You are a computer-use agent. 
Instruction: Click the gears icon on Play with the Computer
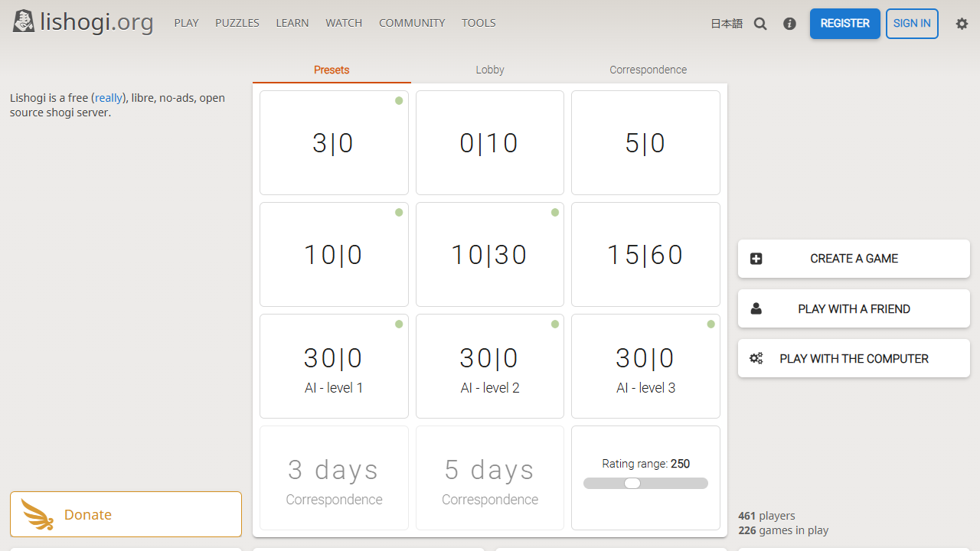[756, 358]
